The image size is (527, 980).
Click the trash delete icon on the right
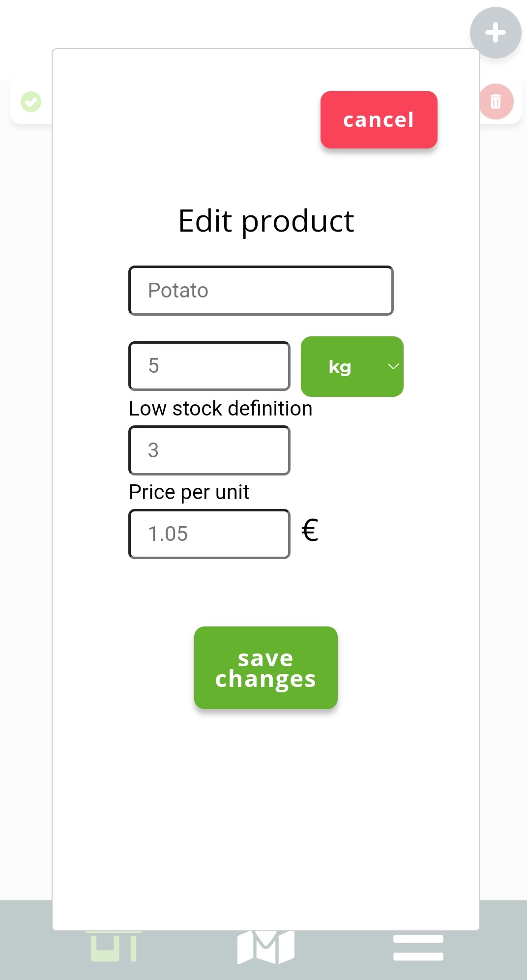click(x=496, y=102)
